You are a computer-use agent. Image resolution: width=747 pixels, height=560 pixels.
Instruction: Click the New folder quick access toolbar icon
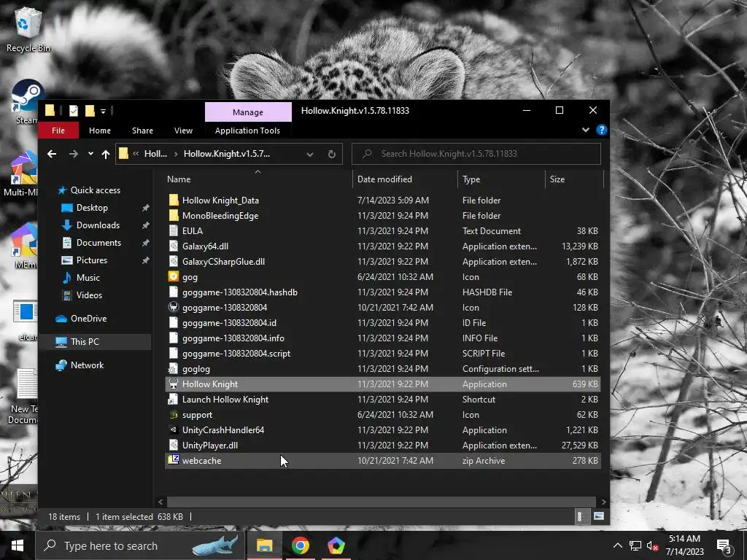click(90, 111)
